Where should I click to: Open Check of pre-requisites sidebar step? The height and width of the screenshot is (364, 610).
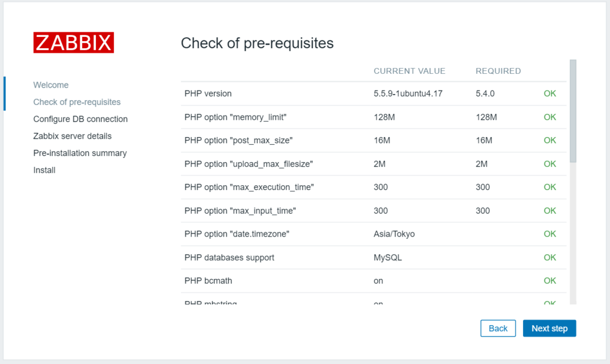coord(77,102)
